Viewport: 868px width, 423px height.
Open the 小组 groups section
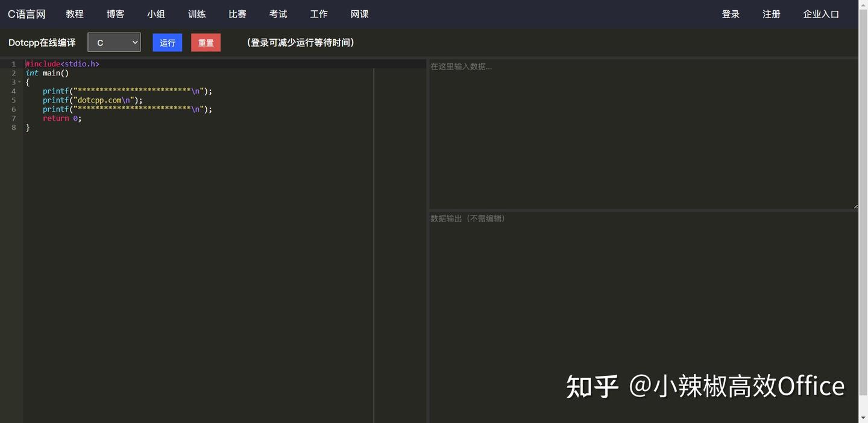[156, 14]
